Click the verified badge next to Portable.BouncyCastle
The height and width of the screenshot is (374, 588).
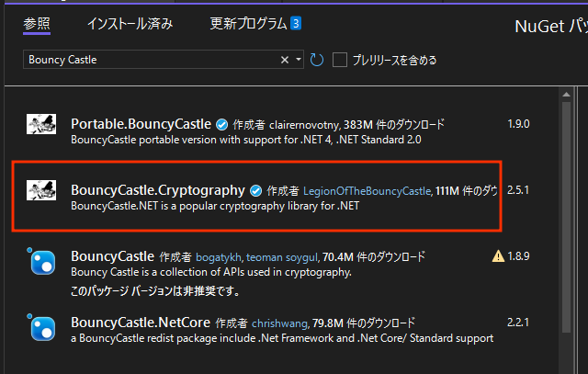click(x=222, y=125)
